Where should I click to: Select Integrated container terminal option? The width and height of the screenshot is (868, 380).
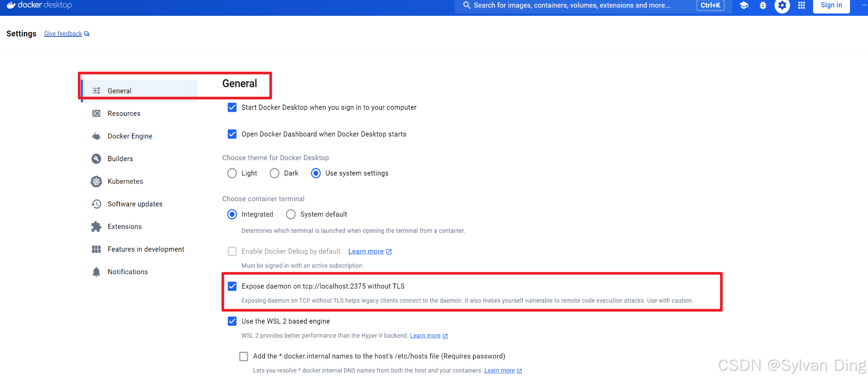[x=232, y=214]
